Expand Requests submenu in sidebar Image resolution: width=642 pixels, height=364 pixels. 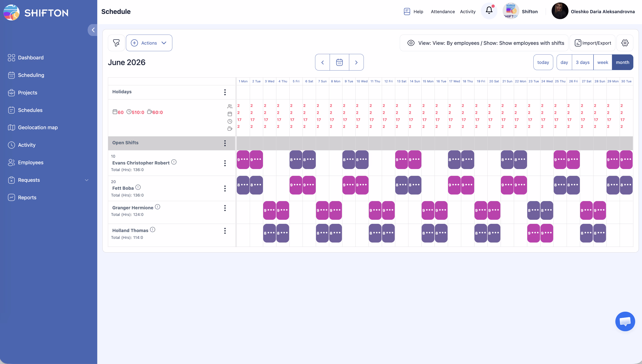[87, 180]
